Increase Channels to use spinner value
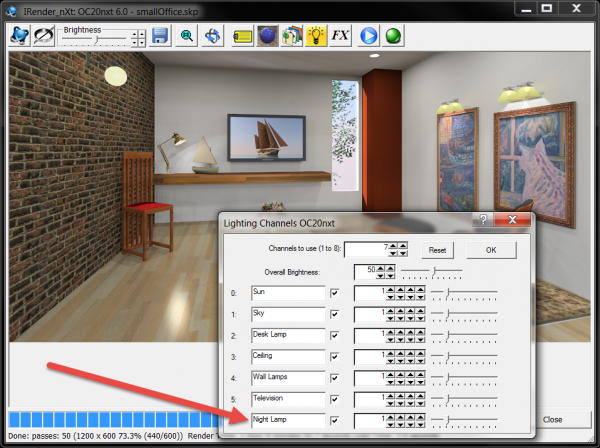This screenshot has height=448, width=600. (x=391, y=246)
